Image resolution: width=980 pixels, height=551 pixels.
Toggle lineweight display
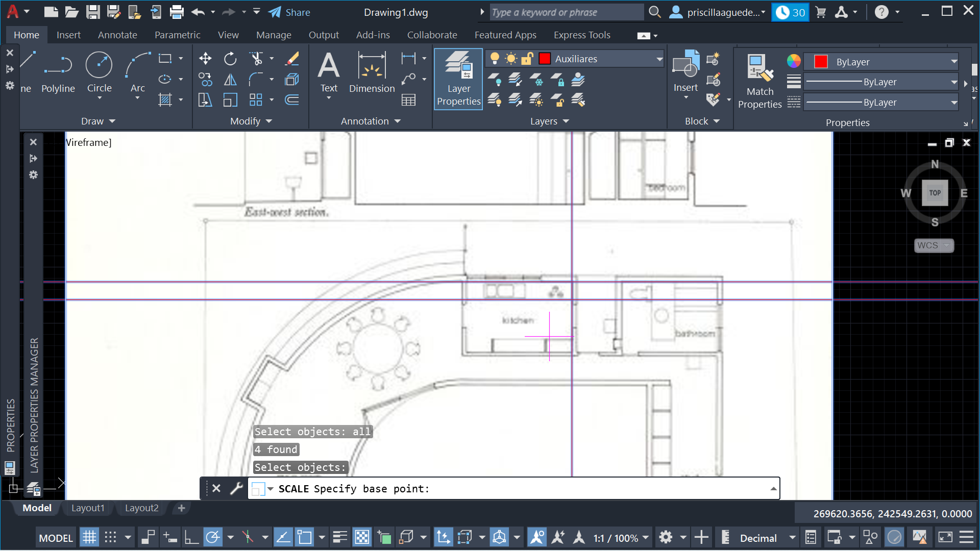tap(340, 537)
